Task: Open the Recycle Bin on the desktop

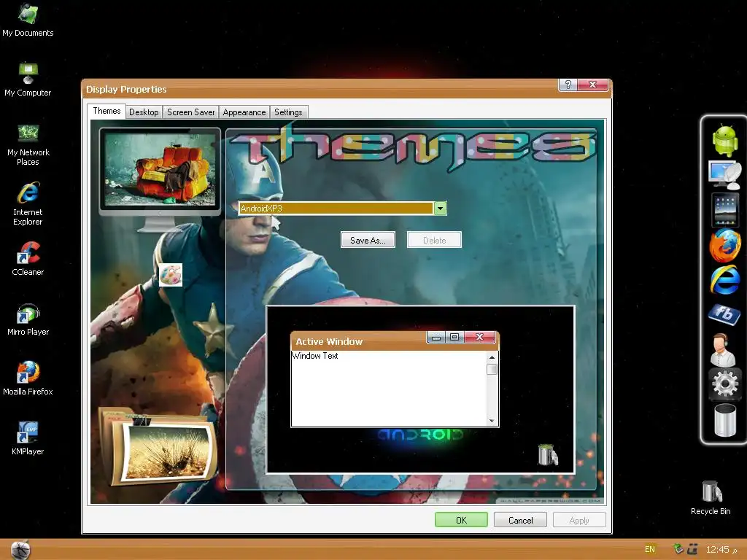Action: coord(711,497)
